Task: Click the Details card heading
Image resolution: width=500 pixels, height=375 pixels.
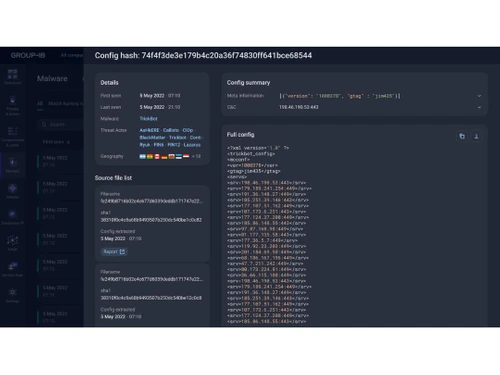Action: coord(109,83)
